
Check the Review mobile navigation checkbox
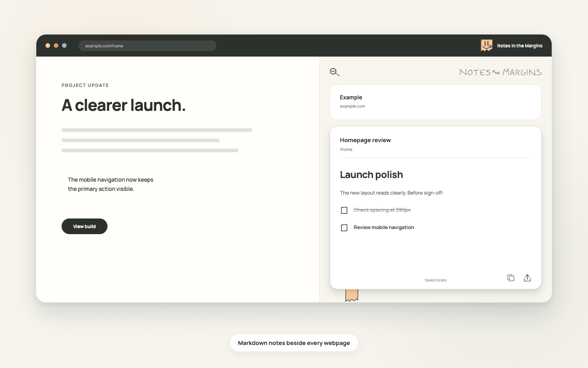coord(344,228)
